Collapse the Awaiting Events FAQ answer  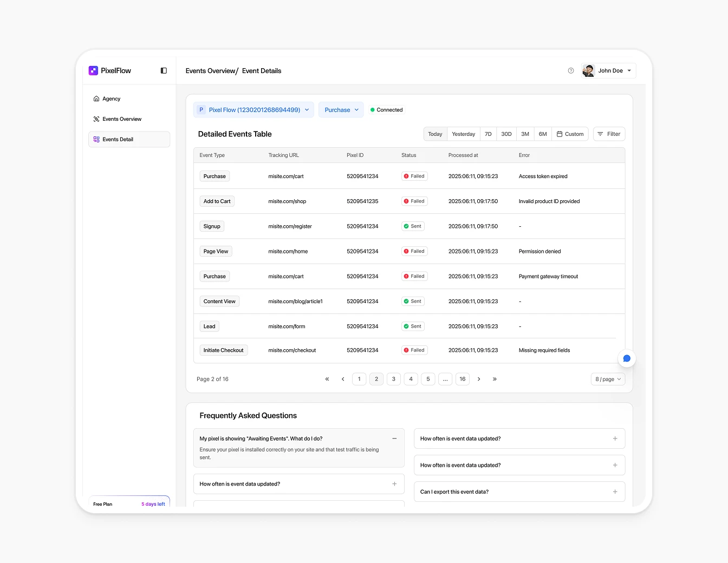394,438
